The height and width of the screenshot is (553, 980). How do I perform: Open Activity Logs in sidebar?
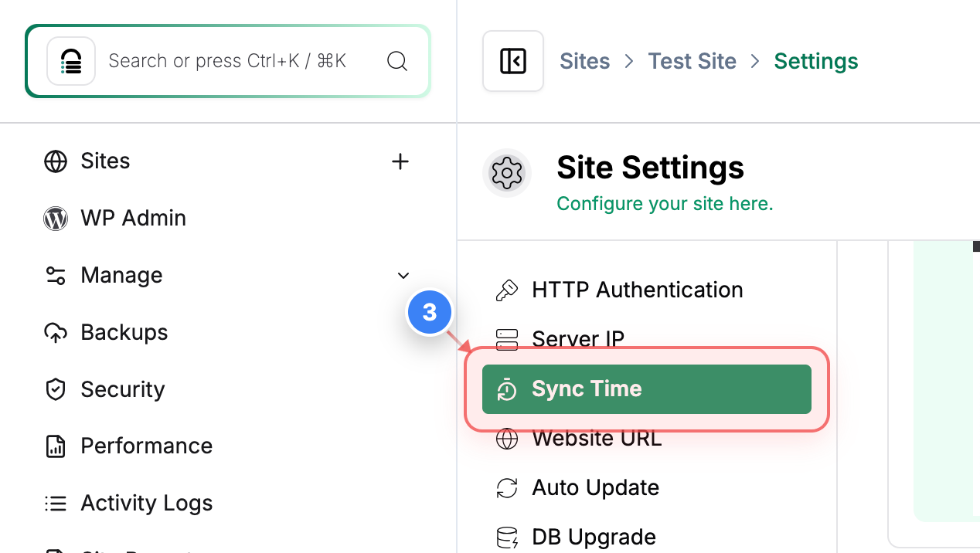coord(147,503)
